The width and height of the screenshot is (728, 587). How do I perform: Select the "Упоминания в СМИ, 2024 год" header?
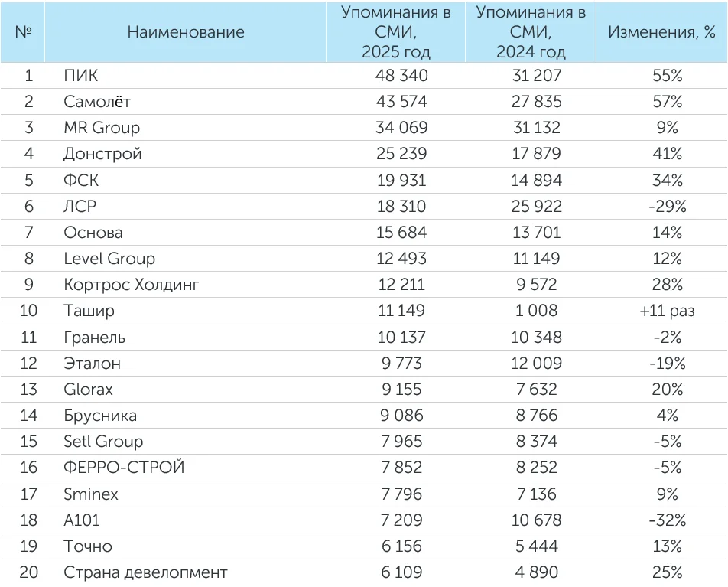tap(531, 32)
